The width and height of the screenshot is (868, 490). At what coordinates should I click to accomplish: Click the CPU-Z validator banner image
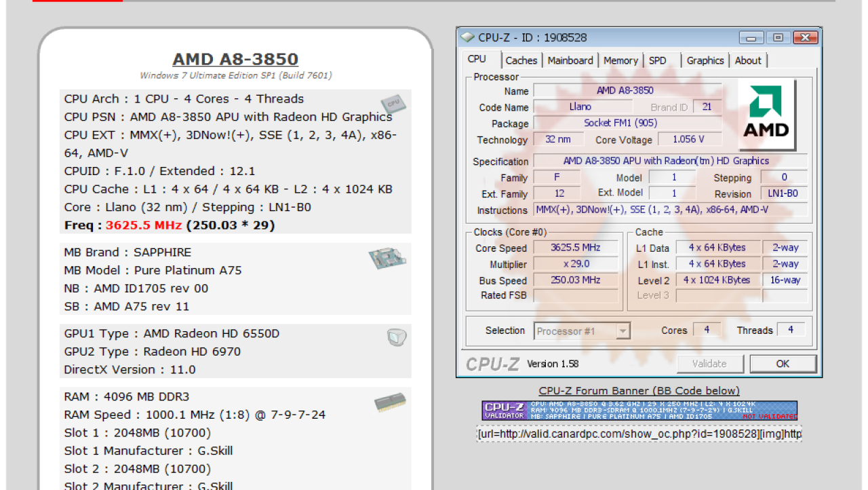click(639, 411)
